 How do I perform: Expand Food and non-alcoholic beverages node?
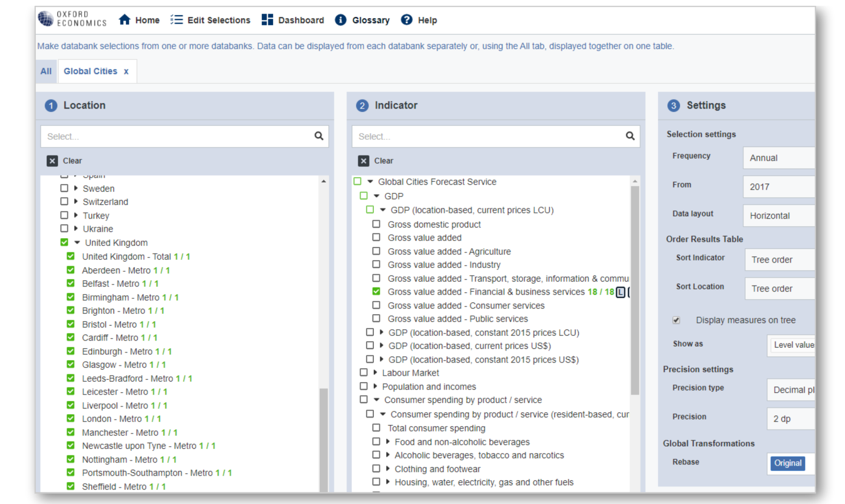(388, 442)
